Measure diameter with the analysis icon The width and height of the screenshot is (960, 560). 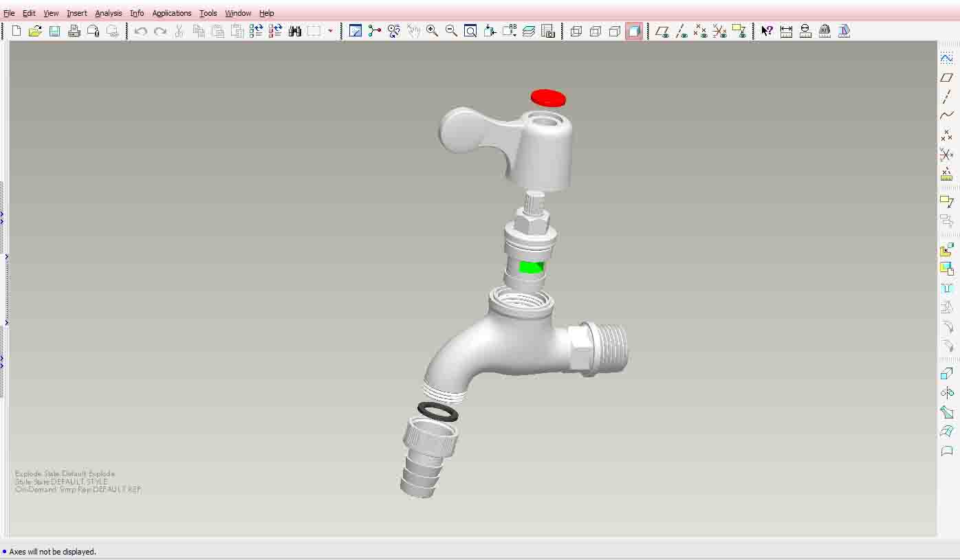805,31
